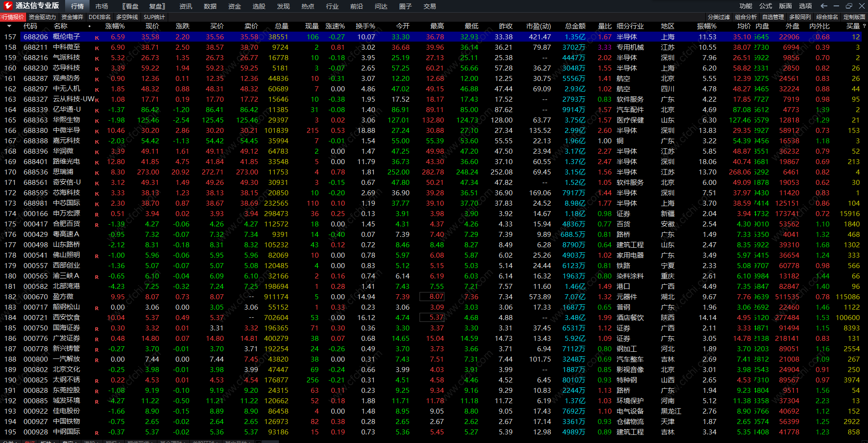The image size is (868, 443).
Task: Click the K marker in the 思瑞浦 row
Action: pyautogui.click(x=97, y=173)
